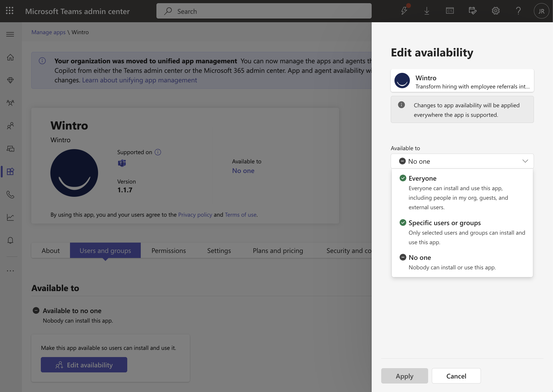Collapse the navigation sidebar with the hamburger icon
This screenshot has width=553, height=392.
tap(10, 34)
